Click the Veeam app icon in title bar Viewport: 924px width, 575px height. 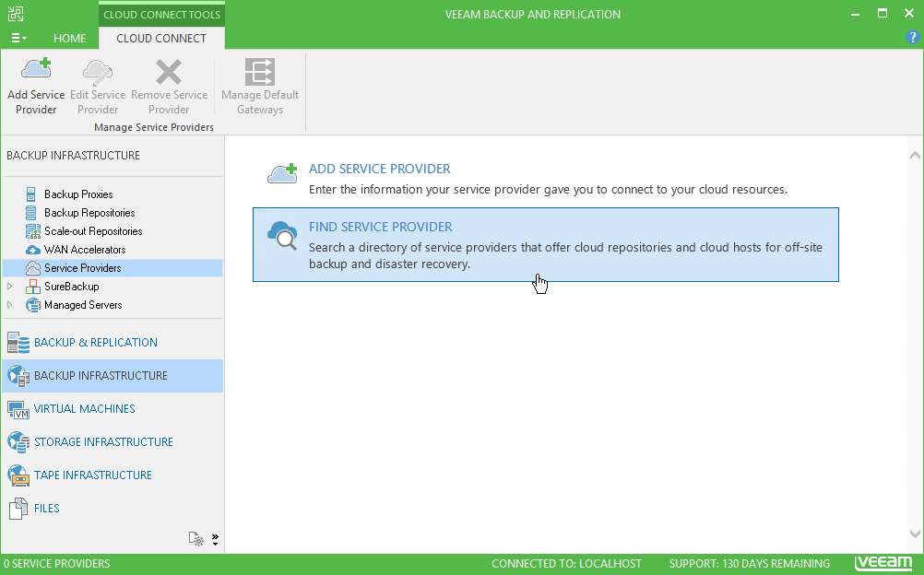pos(16,14)
